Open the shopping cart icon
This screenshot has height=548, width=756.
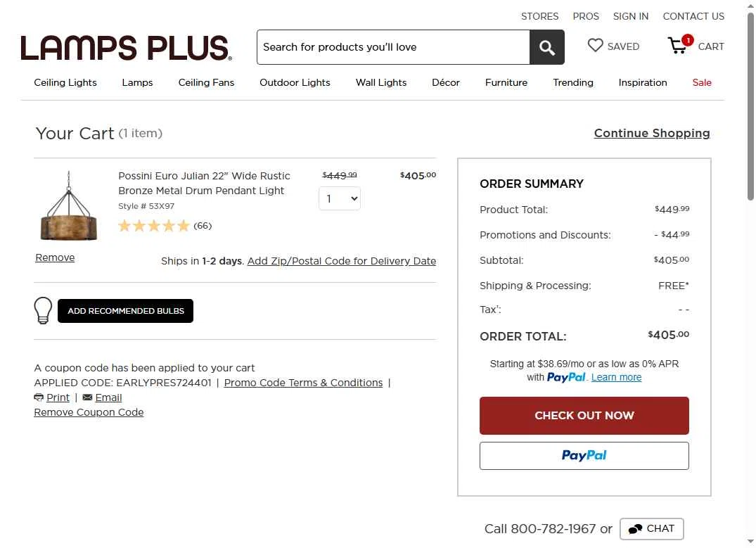tap(678, 46)
